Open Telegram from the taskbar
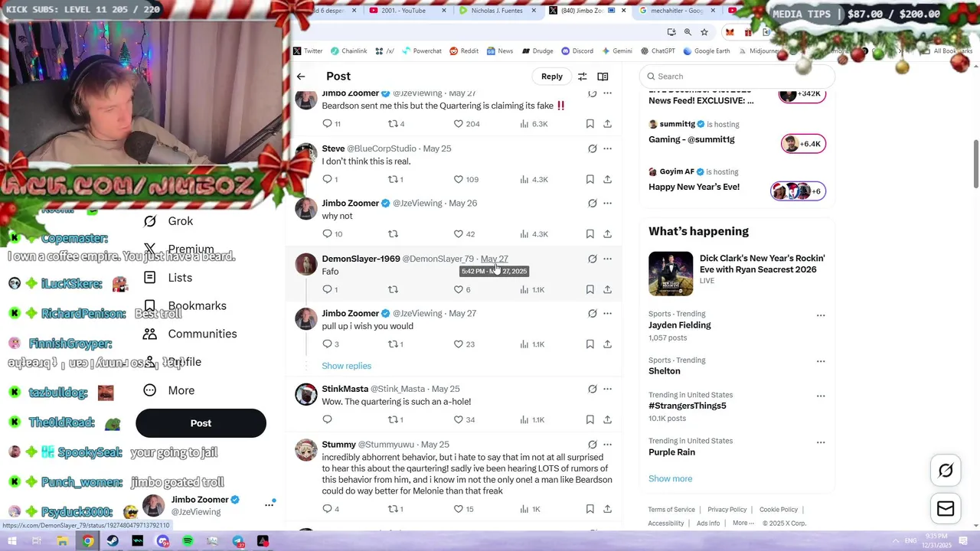The width and height of the screenshot is (980, 551). click(238, 541)
